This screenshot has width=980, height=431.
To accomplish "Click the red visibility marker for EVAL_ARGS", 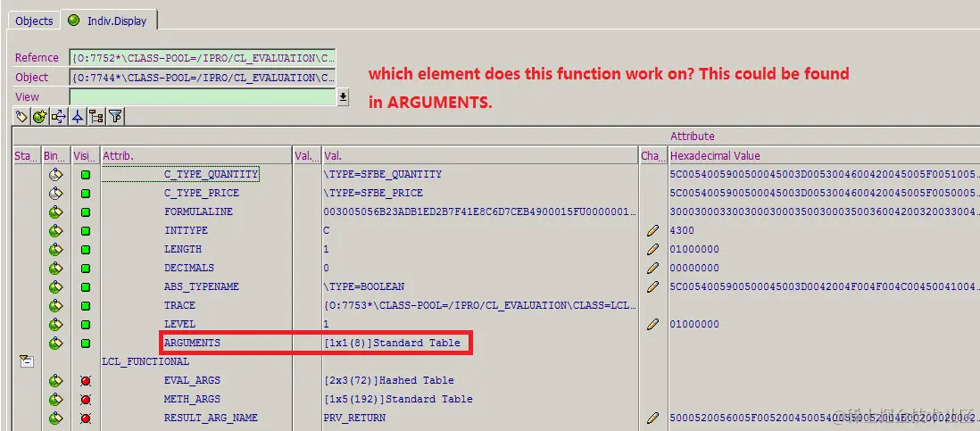I will click(86, 380).
